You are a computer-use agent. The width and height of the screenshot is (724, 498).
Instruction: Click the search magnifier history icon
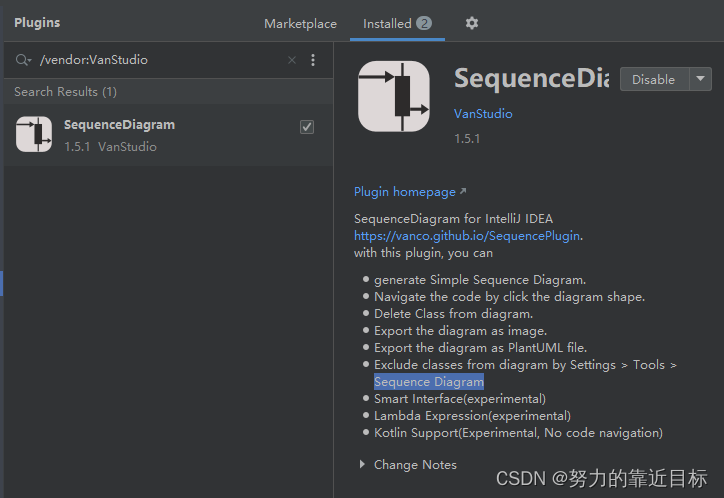point(23,60)
